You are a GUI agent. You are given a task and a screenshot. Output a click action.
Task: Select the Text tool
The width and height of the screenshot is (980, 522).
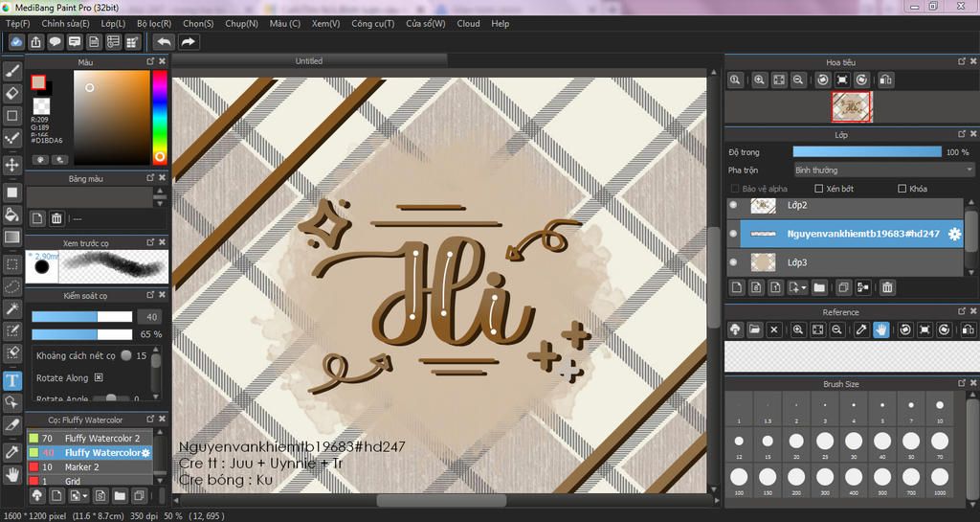pos(11,380)
